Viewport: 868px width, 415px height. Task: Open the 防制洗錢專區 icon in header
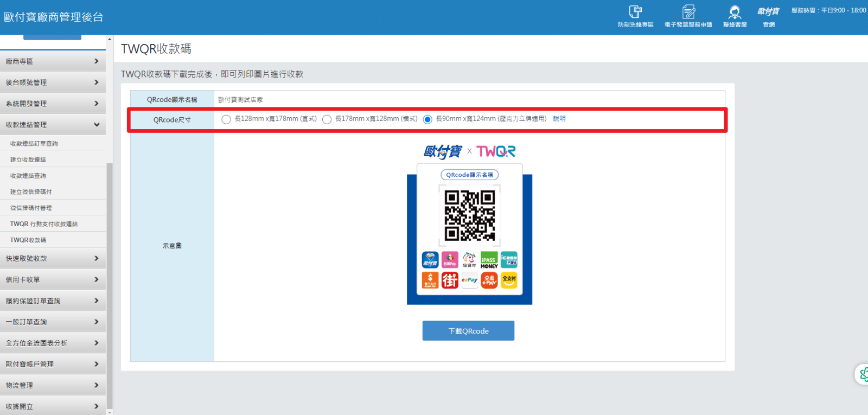[x=635, y=16]
